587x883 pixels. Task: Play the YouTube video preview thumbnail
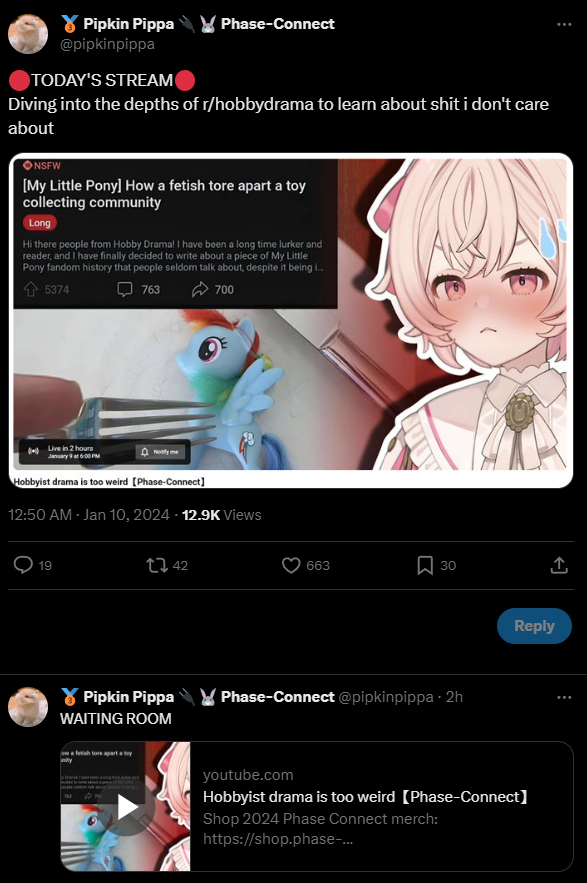126,806
